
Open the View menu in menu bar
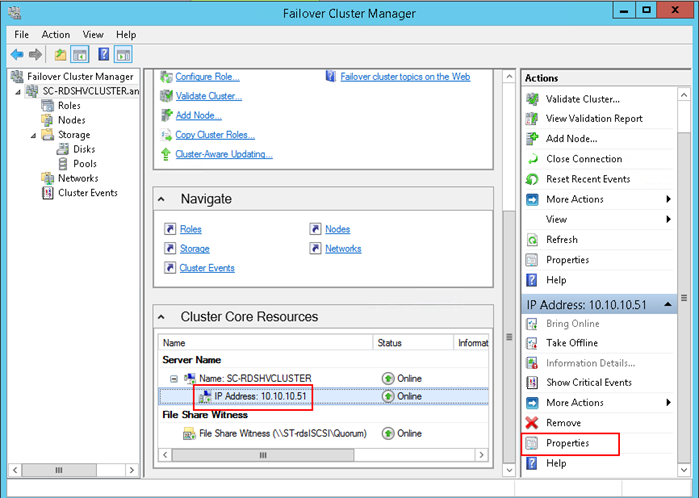pyautogui.click(x=93, y=34)
